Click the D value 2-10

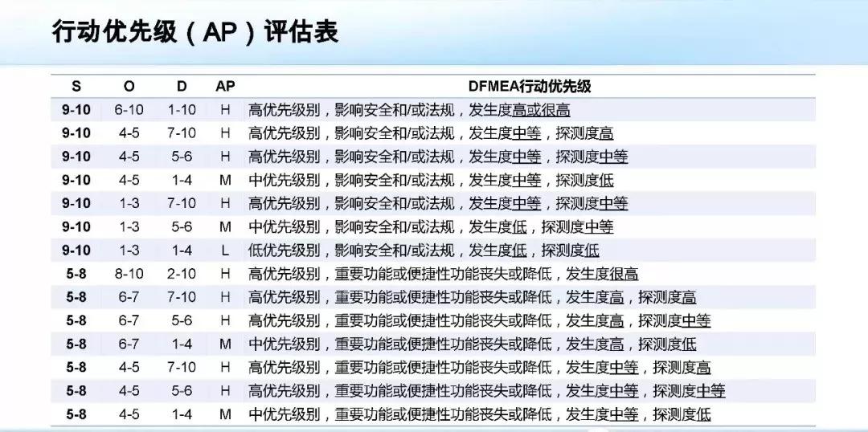(x=182, y=273)
